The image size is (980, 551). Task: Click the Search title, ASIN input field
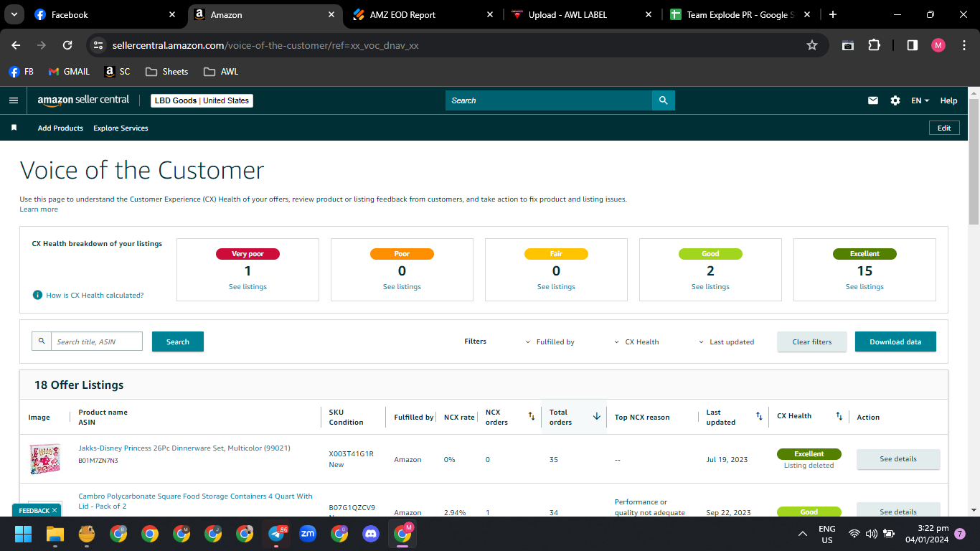click(x=96, y=342)
